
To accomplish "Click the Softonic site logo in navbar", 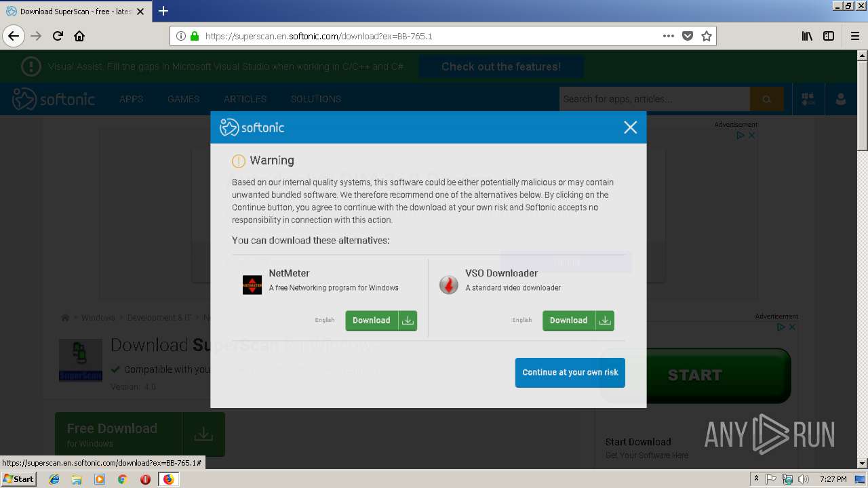I will point(54,99).
